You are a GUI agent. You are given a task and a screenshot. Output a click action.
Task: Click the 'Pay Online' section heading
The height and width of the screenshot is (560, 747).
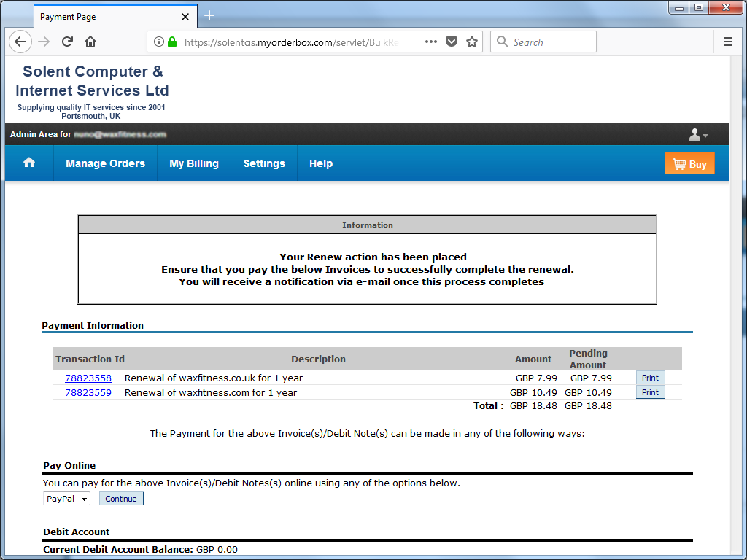coord(69,466)
